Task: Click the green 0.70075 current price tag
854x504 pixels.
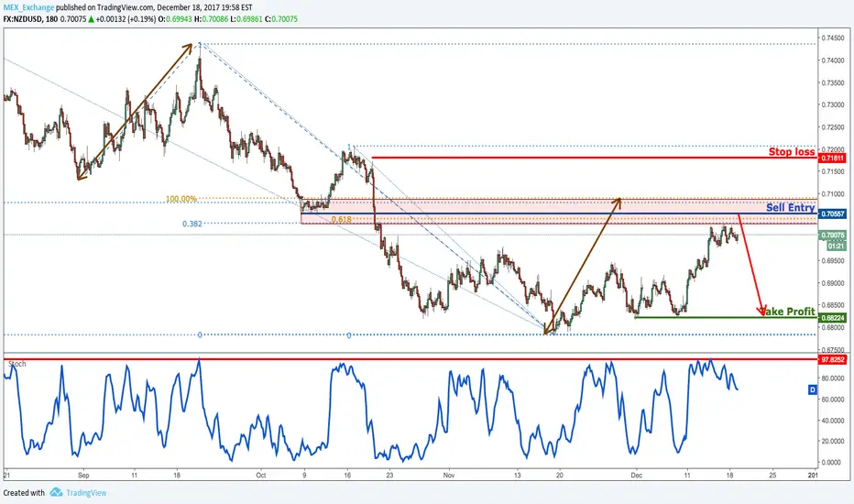Action: click(x=832, y=236)
